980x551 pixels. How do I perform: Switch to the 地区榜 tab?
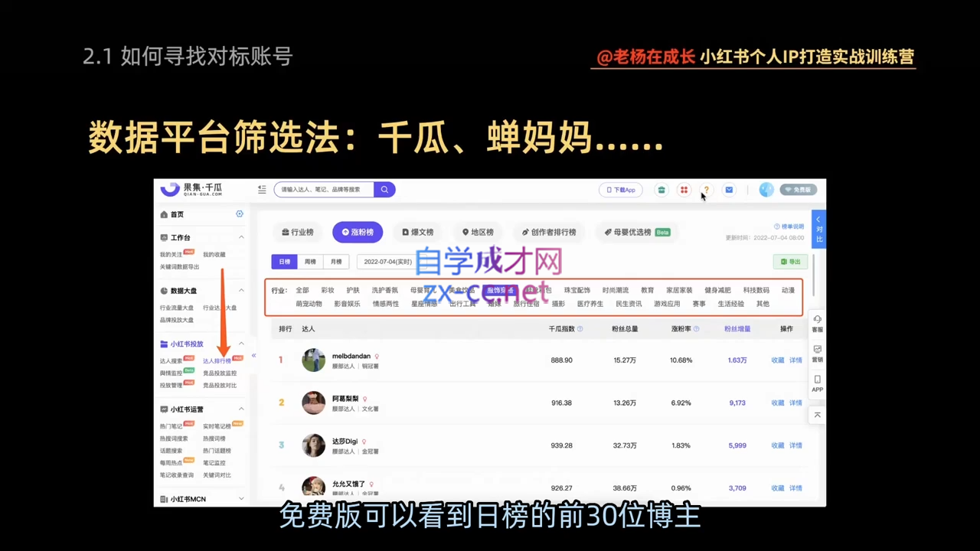pos(478,232)
